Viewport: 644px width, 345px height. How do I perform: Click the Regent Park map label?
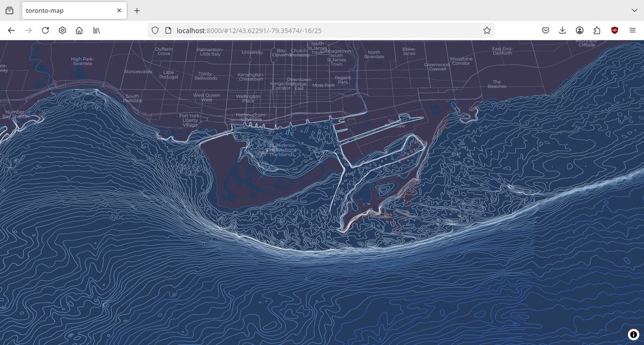342,81
